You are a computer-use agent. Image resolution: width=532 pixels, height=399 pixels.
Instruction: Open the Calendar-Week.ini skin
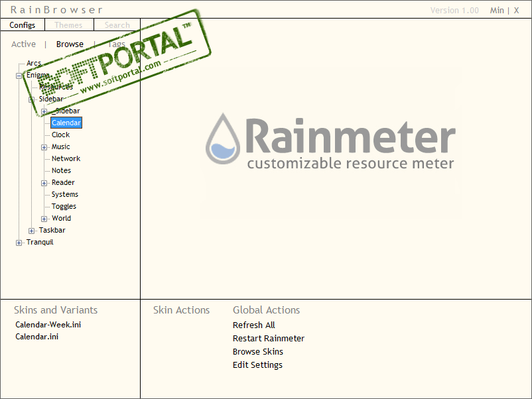coord(48,325)
